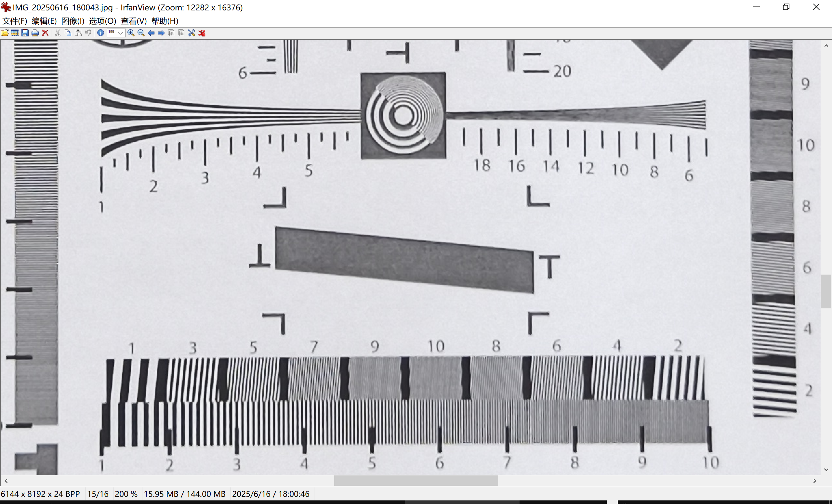Open the 帮助(H) menu
This screenshot has height=504, width=832.
point(165,21)
